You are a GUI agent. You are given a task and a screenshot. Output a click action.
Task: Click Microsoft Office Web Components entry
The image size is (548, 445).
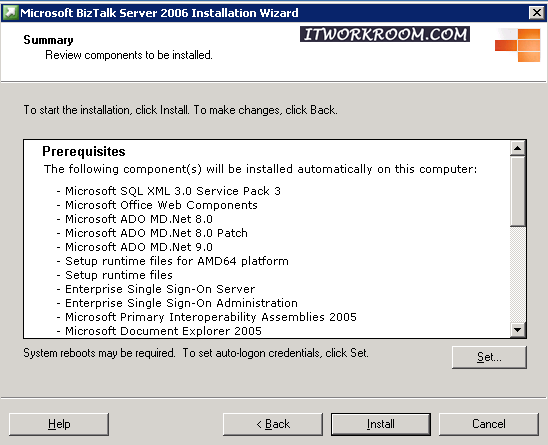(161, 205)
